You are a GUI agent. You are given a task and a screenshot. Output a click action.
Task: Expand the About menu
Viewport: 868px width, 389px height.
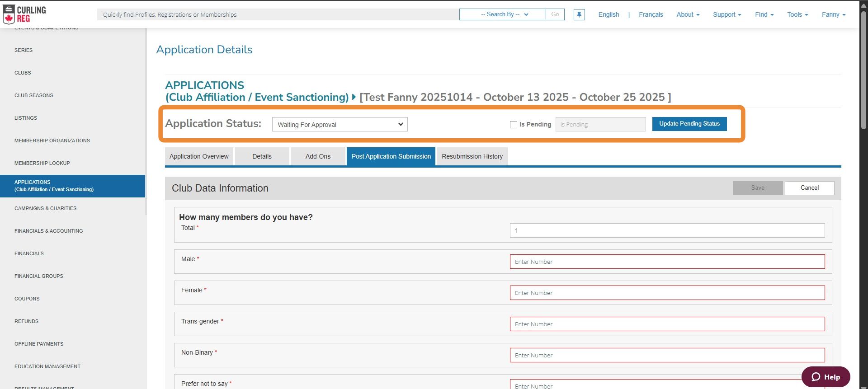[688, 14]
